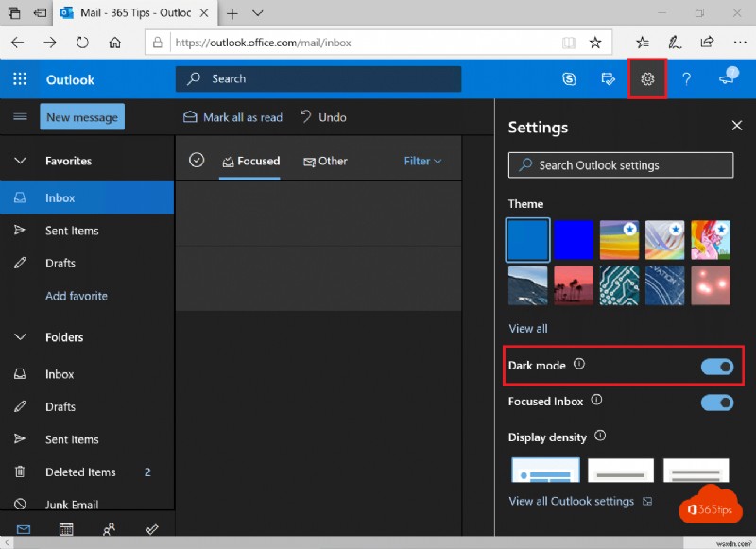
Task: Open a new browser tab
Action: coord(232,13)
